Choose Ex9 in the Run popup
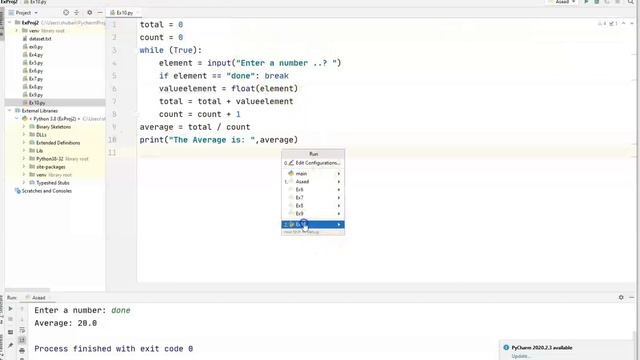This screenshot has height=360, width=640. (x=313, y=213)
